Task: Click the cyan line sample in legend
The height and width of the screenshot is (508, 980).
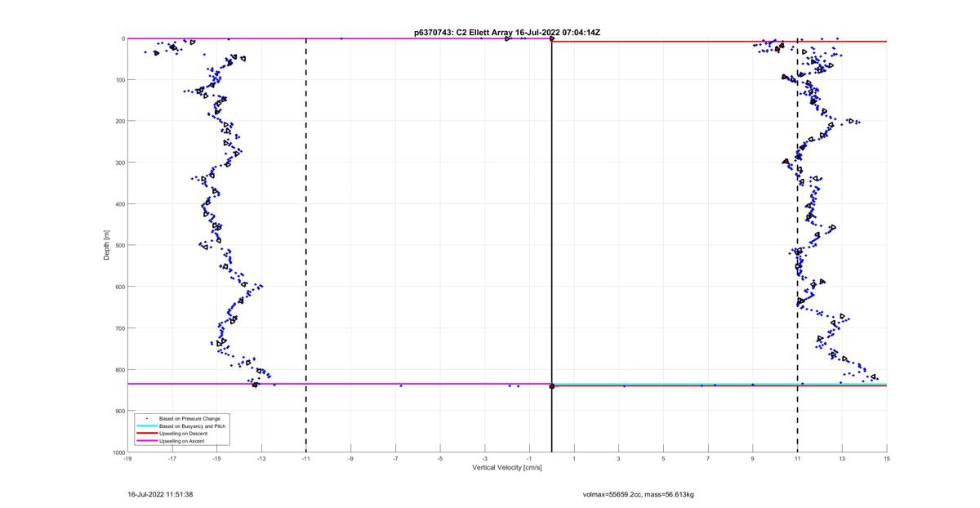Action: 146,426
